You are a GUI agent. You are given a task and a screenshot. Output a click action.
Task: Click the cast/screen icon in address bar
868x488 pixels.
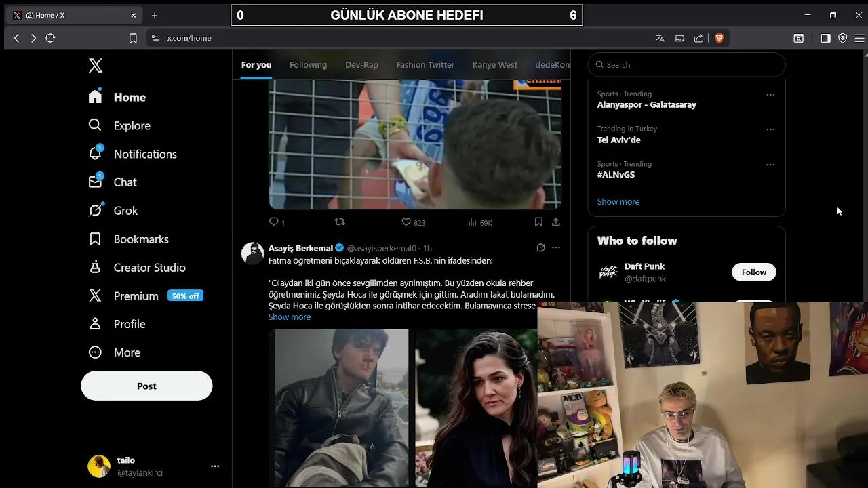tap(679, 38)
